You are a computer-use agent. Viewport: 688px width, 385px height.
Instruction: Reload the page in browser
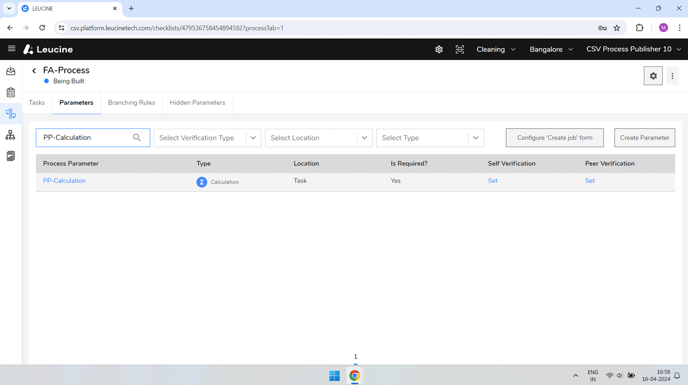click(42, 28)
